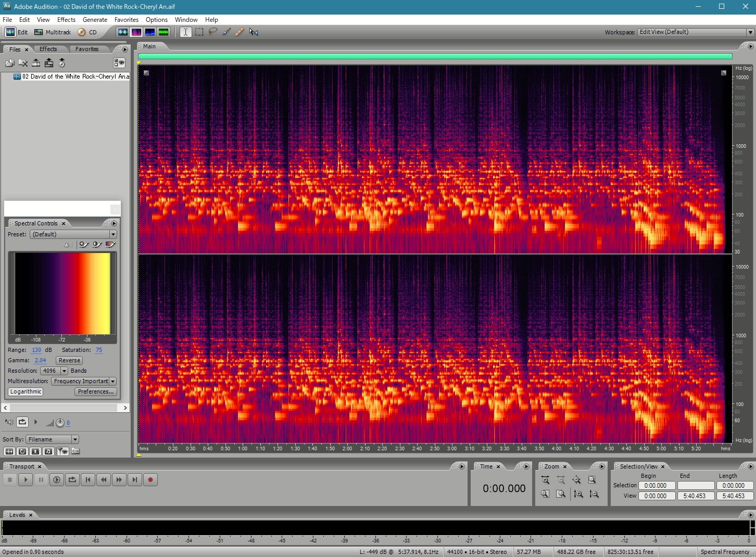Click the spectral color eraser icon
This screenshot has width=756, height=557.
pos(110,245)
